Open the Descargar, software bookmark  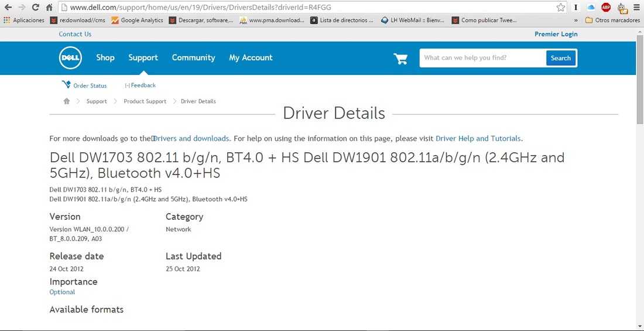point(201,20)
